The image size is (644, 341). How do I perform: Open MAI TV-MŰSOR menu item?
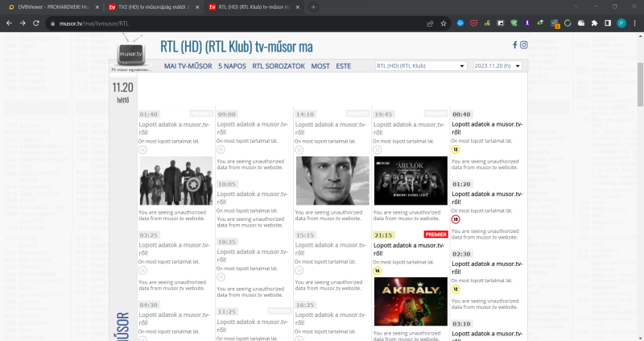[188, 66]
